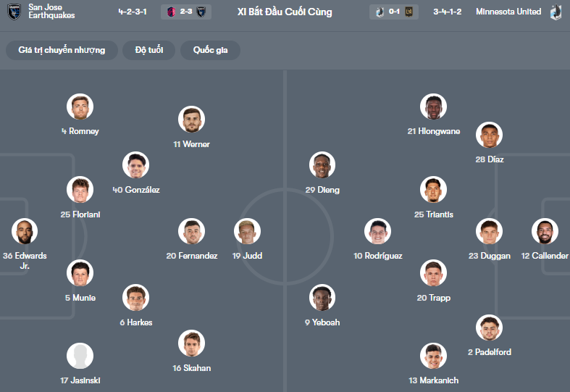Screen dimensions: 570x392
Task: Click the Minnesota United team crest
Action: click(556, 12)
